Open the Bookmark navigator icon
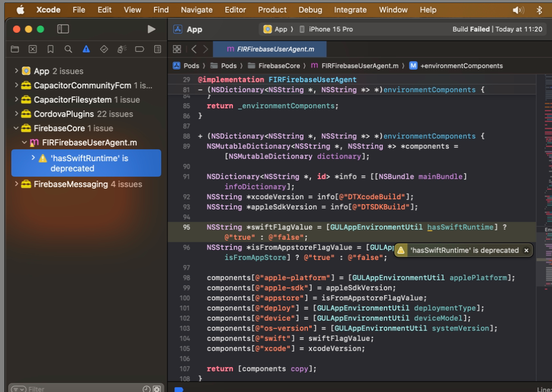This screenshot has width=552, height=392. (51, 49)
